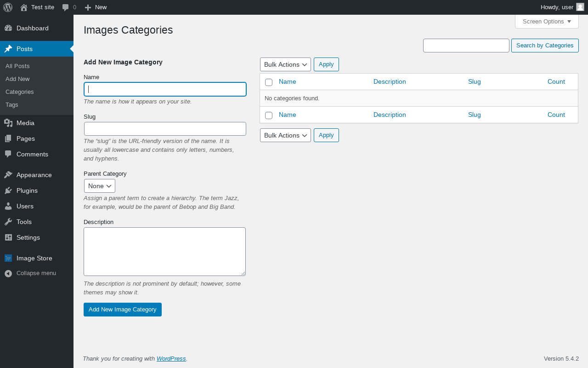Image resolution: width=588 pixels, height=368 pixels.
Task: Open the Media menu icon
Action: click(8, 123)
